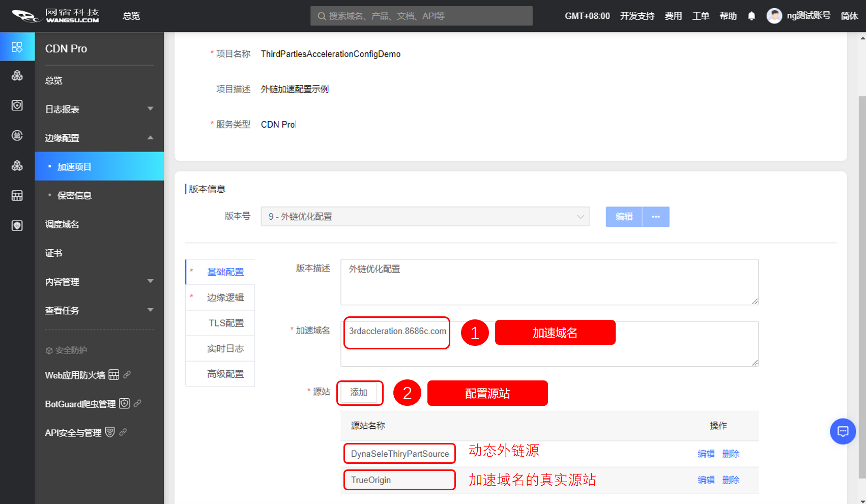This screenshot has height=504, width=866.
Task: Click the GMT+08:00 timezone selector
Action: 587,16
